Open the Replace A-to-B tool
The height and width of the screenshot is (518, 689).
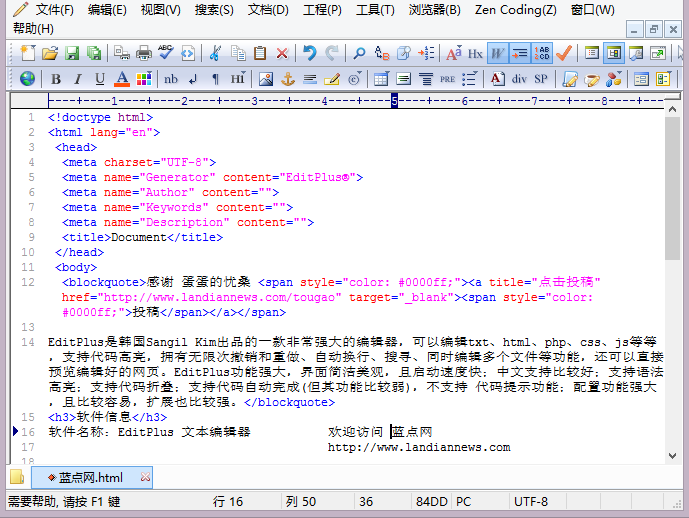pyautogui.click(x=382, y=54)
